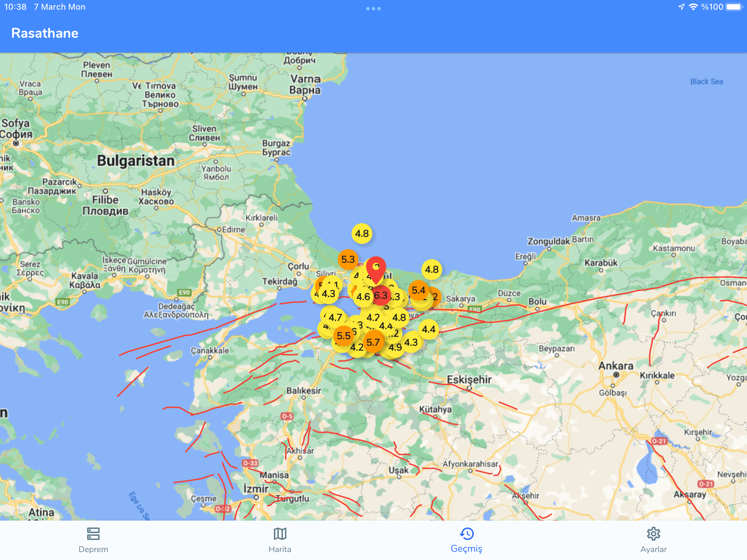Select the Geçmiş history tab

click(467, 540)
